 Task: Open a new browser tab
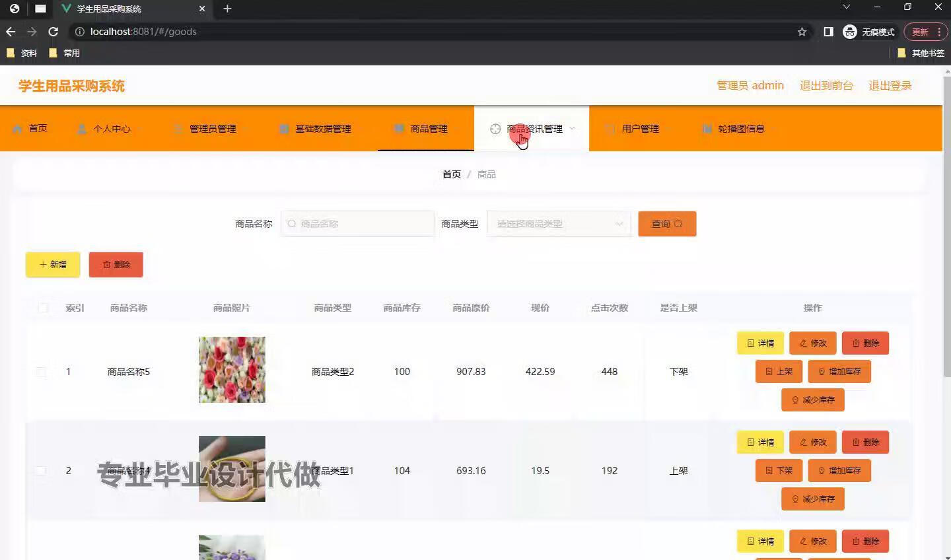tap(227, 9)
